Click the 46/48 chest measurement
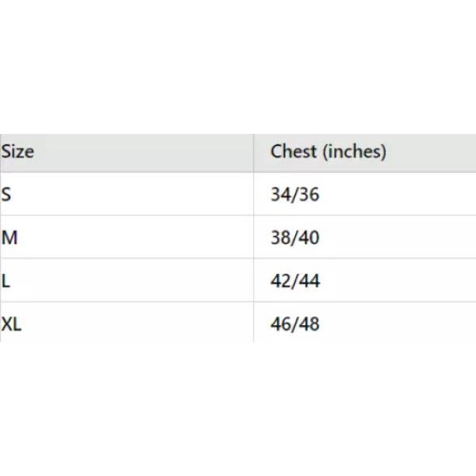The height and width of the screenshot is (476, 476). coord(295,324)
